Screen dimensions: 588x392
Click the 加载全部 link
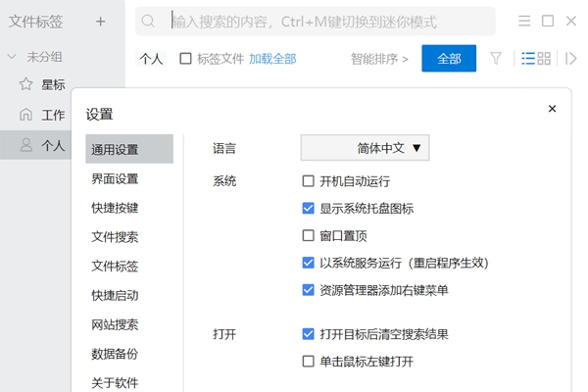coord(272,59)
